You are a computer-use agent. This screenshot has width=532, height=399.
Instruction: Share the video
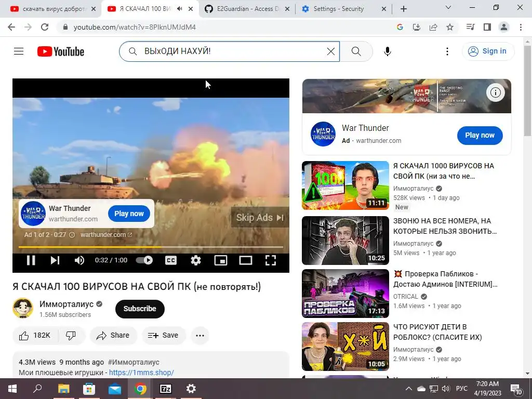[113, 336]
